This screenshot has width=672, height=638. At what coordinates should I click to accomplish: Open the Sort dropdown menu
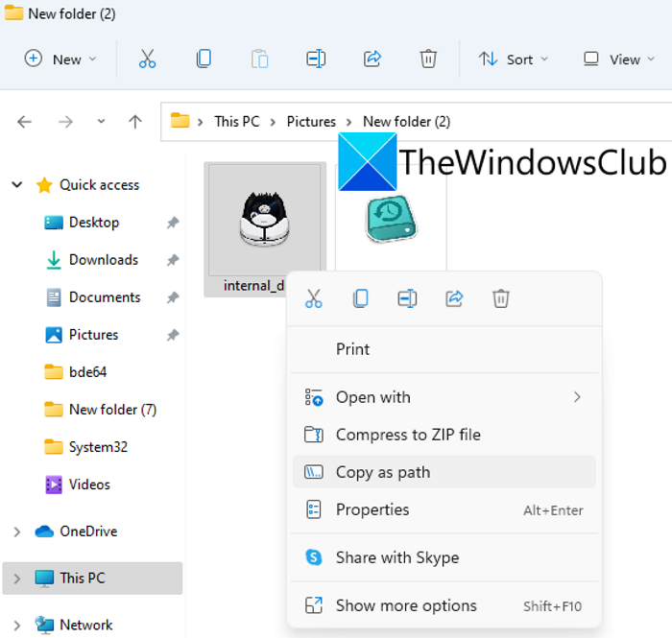(514, 59)
